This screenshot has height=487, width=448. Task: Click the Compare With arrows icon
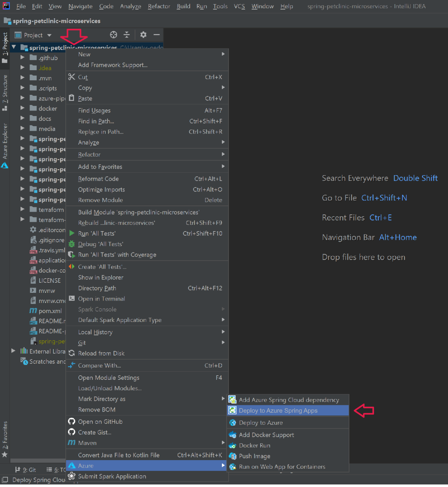pos(72,365)
